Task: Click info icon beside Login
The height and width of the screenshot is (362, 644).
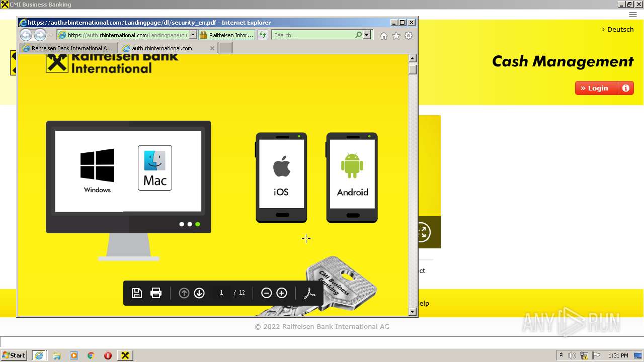Action: tap(626, 88)
